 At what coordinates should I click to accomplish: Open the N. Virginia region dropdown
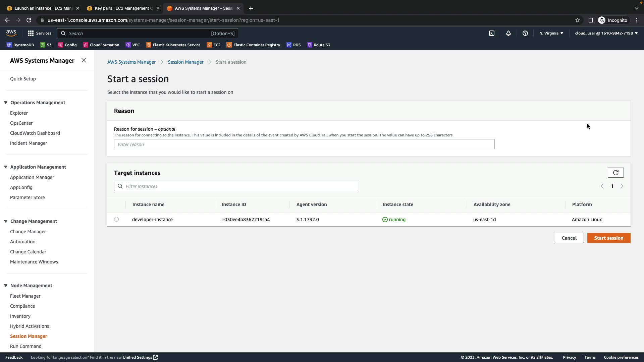click(551, 33)
